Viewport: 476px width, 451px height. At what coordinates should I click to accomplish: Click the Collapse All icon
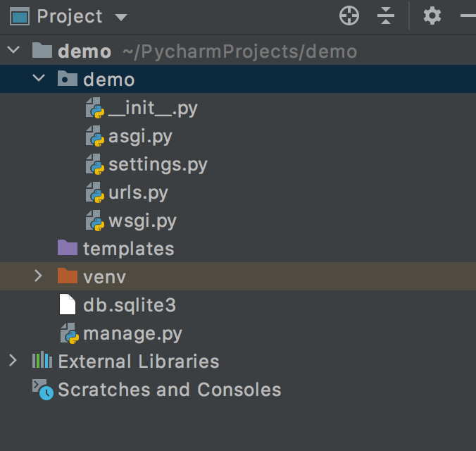[386, 16]
